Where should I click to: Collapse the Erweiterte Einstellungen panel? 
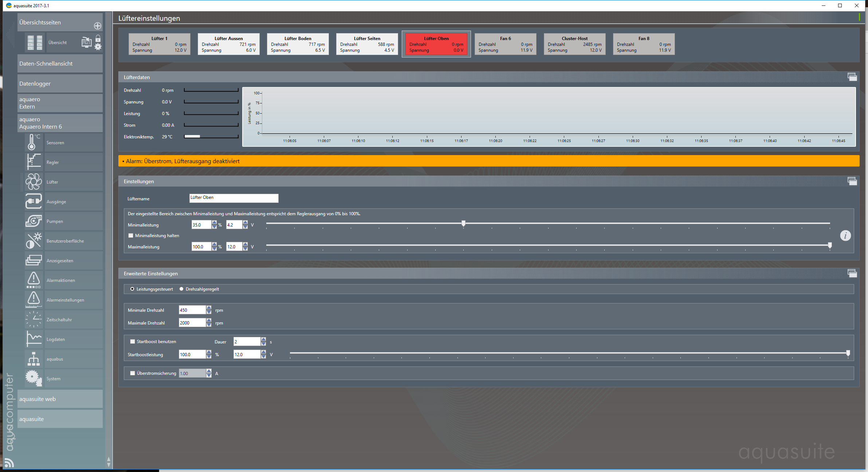(852, 273)
